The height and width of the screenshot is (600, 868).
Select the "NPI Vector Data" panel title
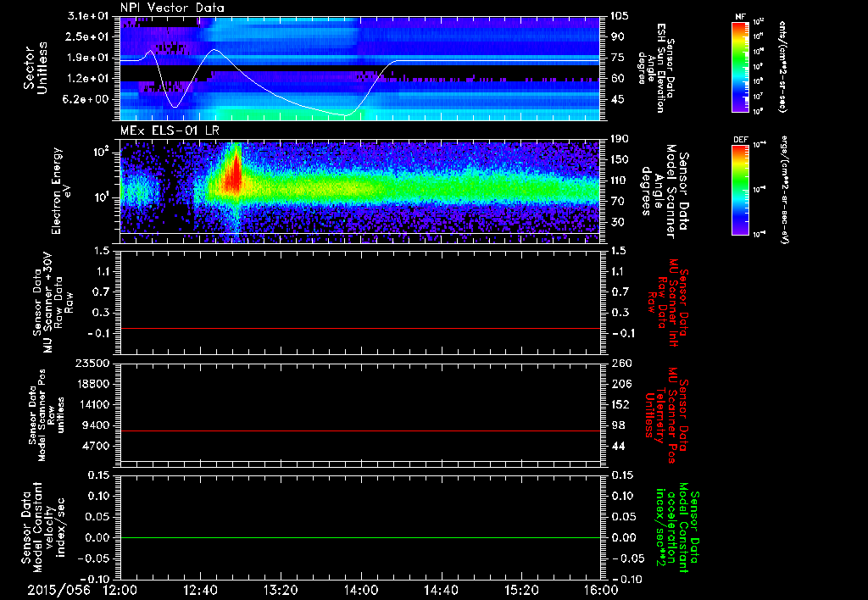[x=172, y=7]
